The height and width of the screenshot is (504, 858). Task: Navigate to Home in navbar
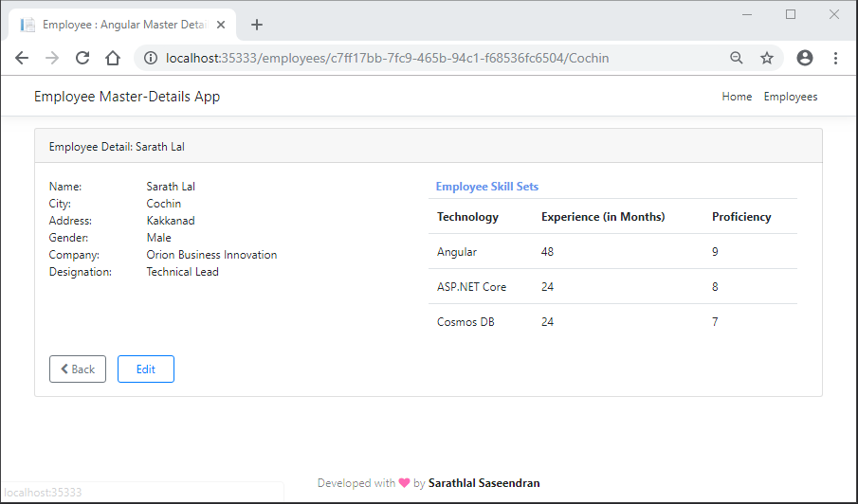coord(737,97)
